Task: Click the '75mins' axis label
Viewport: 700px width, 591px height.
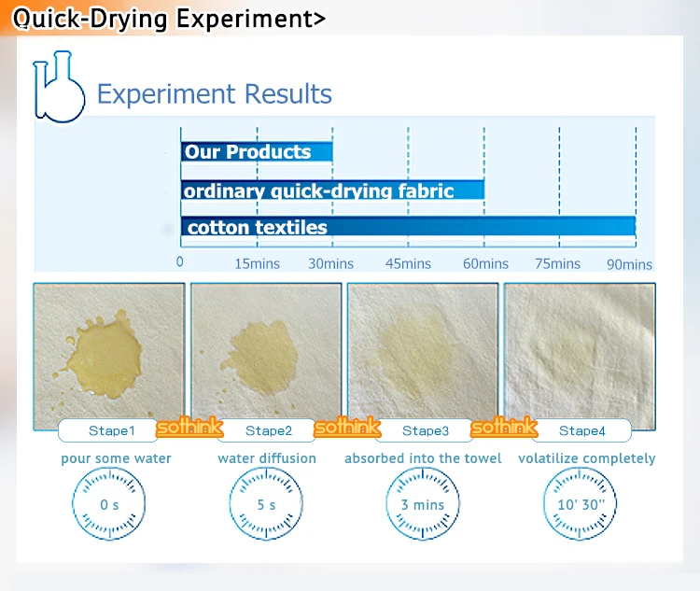Action: [x=557, y=263]
